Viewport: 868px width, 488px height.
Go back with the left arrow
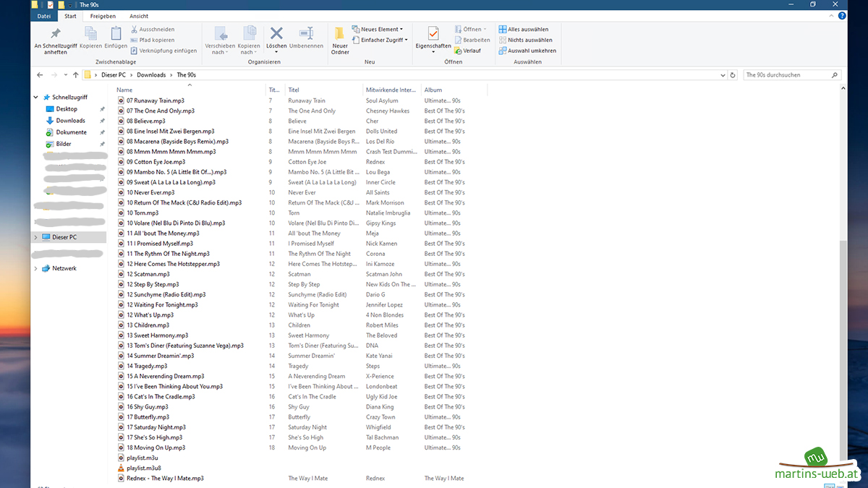pos(39,74)
